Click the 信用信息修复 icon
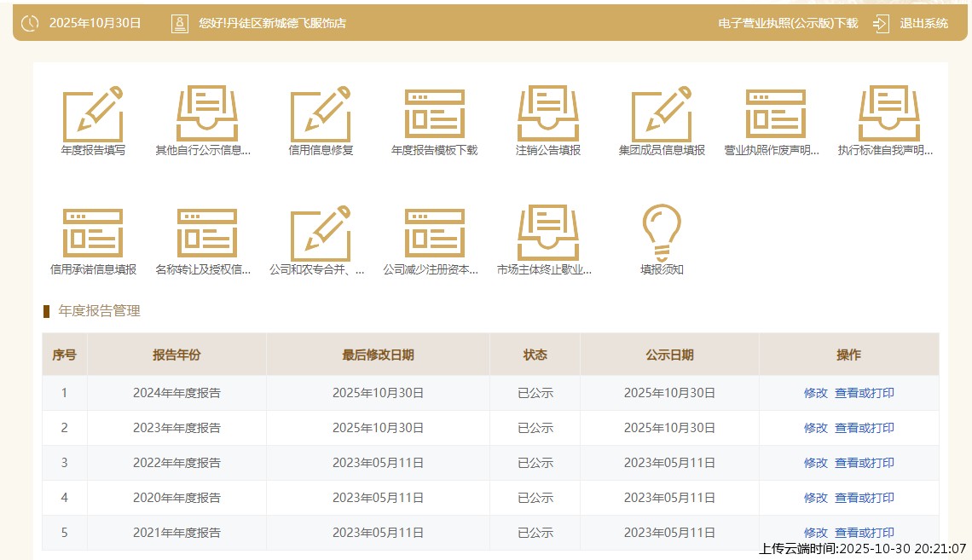 click(x=321, y=115)
